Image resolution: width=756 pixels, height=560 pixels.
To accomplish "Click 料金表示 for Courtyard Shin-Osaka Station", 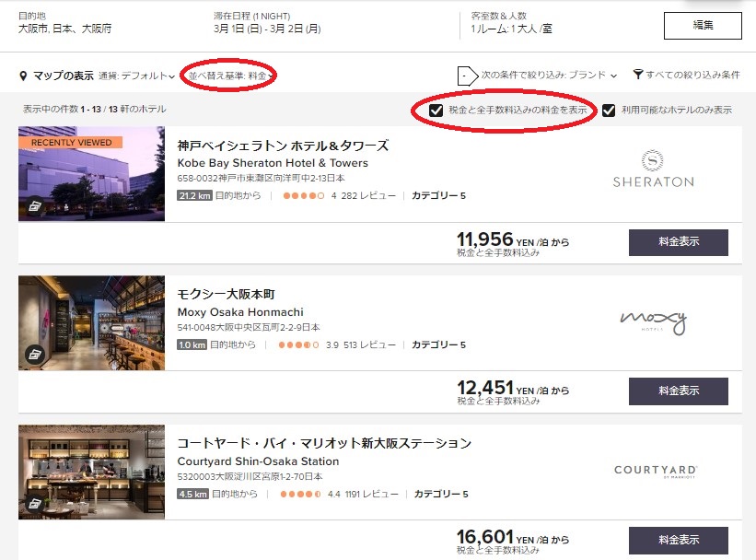I will click(679, 541).
